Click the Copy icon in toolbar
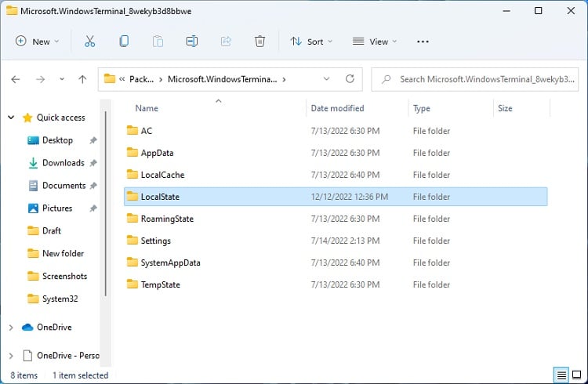Screen dimensions: 588x384 (x=124, y=42)
